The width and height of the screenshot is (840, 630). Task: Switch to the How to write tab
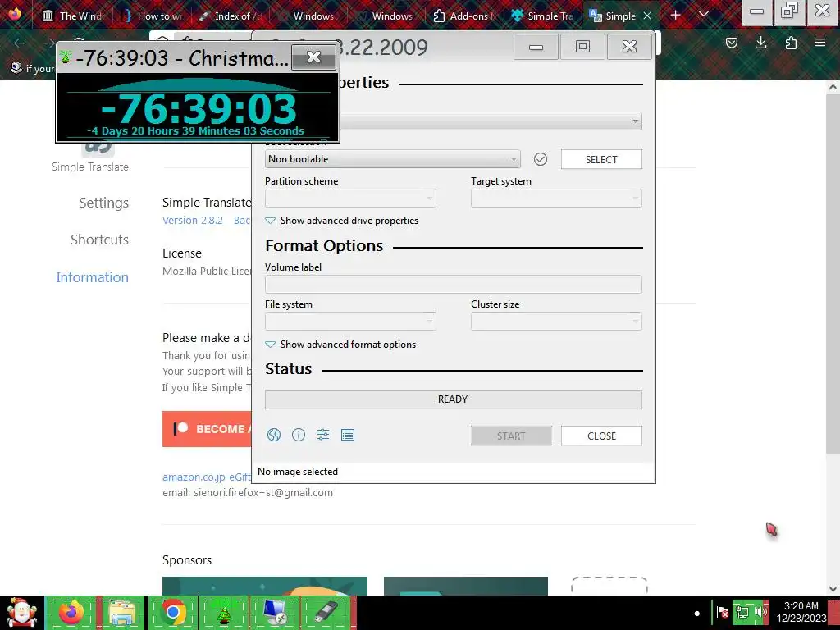(x=153, y=16)
